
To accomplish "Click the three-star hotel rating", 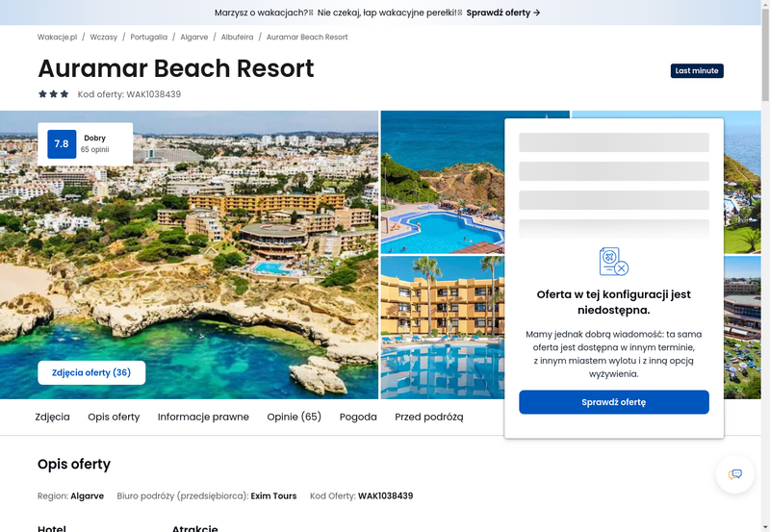I will [54, 93].
